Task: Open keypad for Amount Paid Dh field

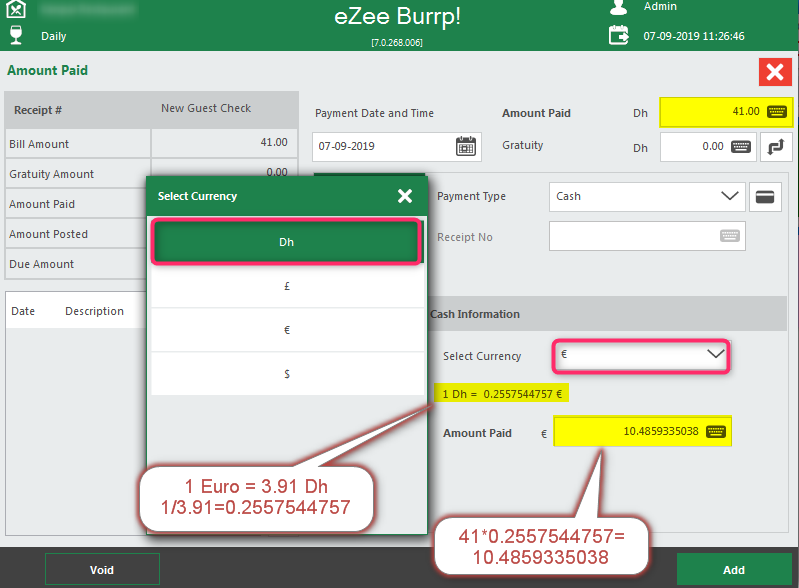Action: point(777,112)
